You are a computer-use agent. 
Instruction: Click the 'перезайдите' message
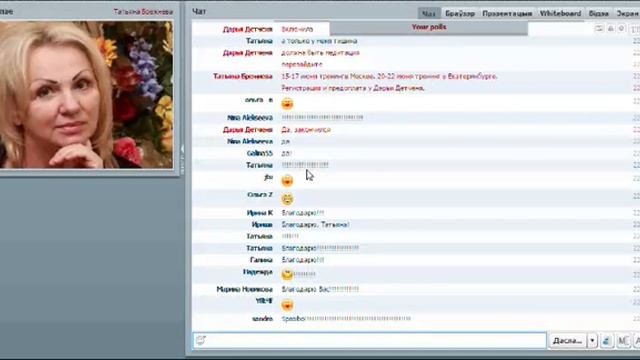click(302, 64)
